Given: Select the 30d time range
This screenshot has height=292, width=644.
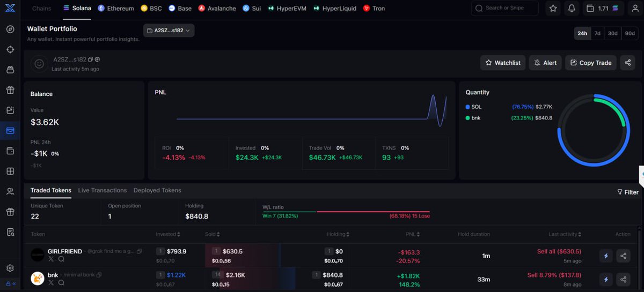Looking at the screenshot, I should click(612, 33).
